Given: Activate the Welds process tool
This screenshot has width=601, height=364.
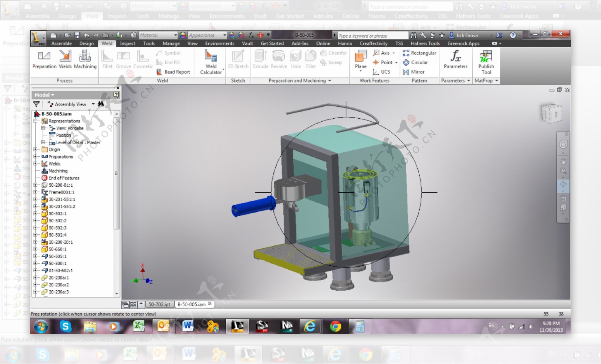Looking at the screenshot, I should [65, 60].
